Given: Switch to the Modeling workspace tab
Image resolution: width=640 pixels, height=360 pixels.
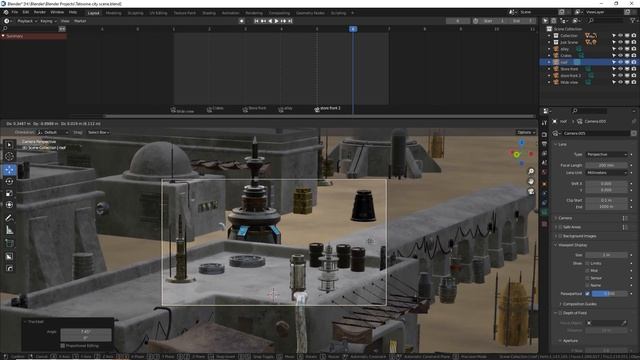Looking at the screenshot, I should click(x=113, y=13).
